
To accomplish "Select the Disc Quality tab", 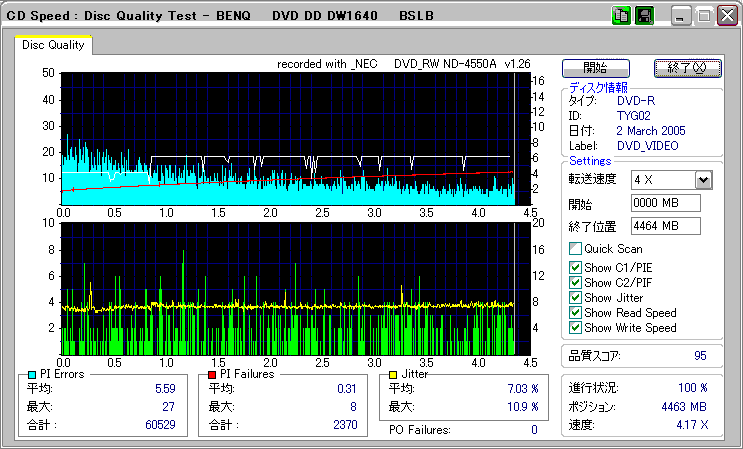I will click(x=53, y=45).
